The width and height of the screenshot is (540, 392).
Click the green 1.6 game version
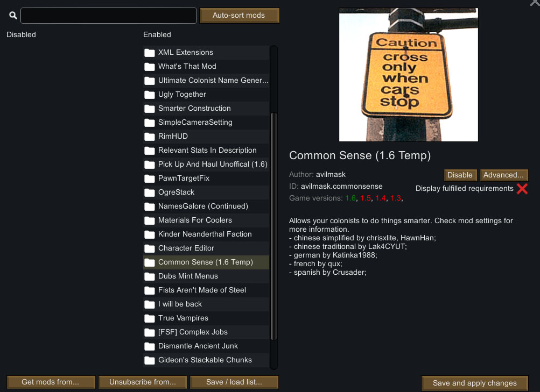(x=350, y=198)
